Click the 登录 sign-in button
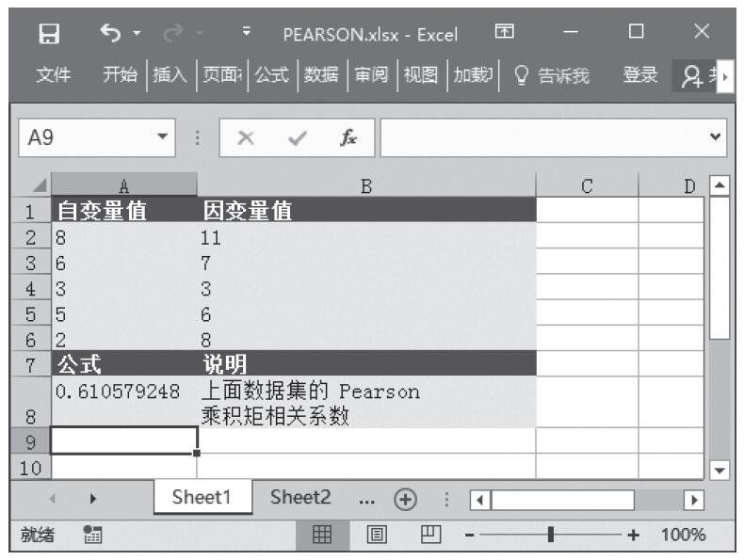The width and height of the screenshot is (744, 560). coord(640,76)
